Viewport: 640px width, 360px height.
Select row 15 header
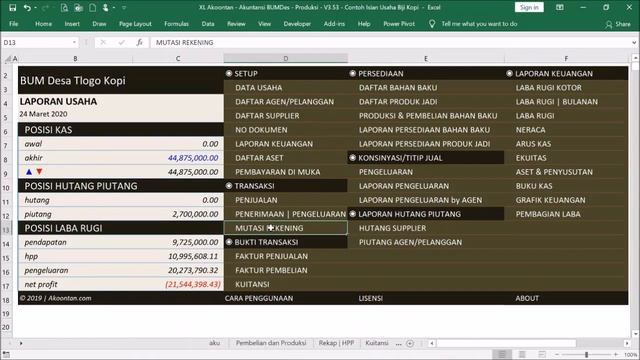[x=6, y=258]
